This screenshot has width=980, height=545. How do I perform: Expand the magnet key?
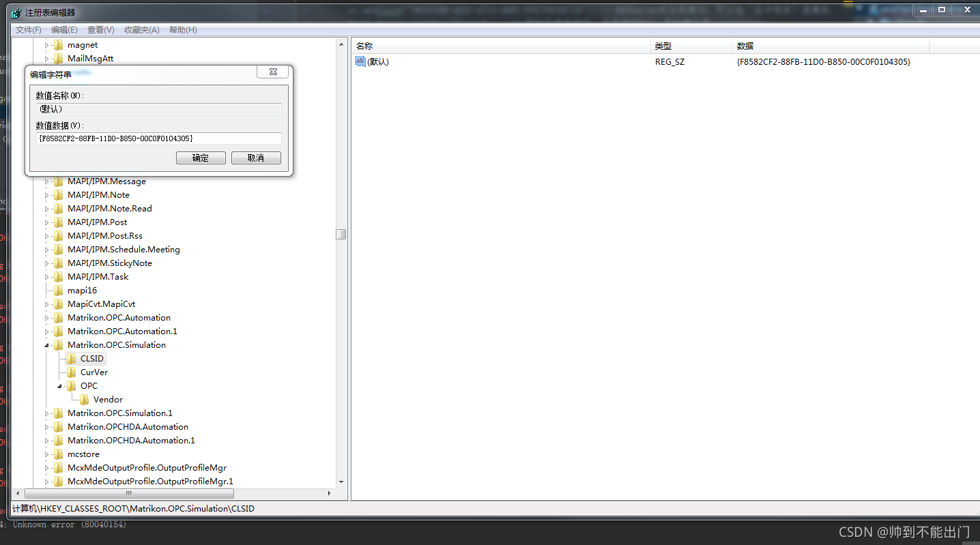pyautogui.click(x=48, y=45)
